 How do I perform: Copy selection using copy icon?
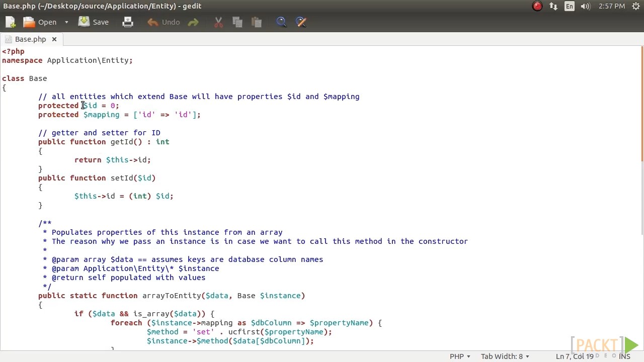pos(237,22)
